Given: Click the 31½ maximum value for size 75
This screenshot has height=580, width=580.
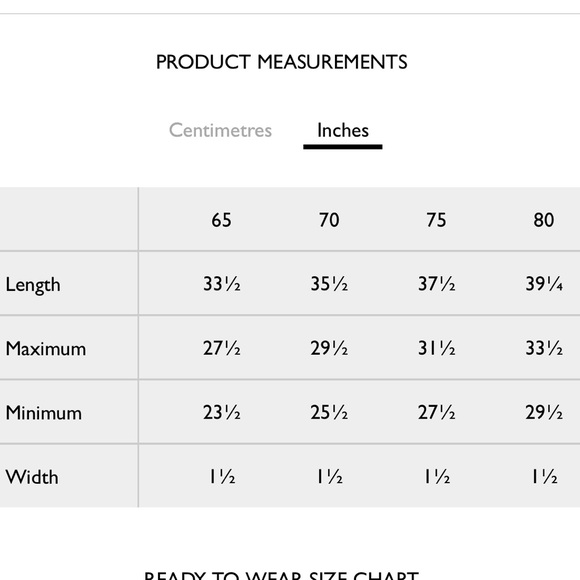Looking at the screenshot, I should [x=436, y=348].
